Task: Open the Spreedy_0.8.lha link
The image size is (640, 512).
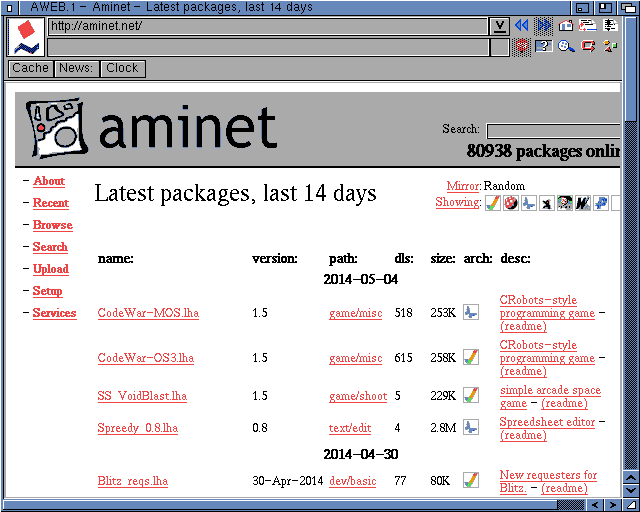Action: click(x=138, y=428)
